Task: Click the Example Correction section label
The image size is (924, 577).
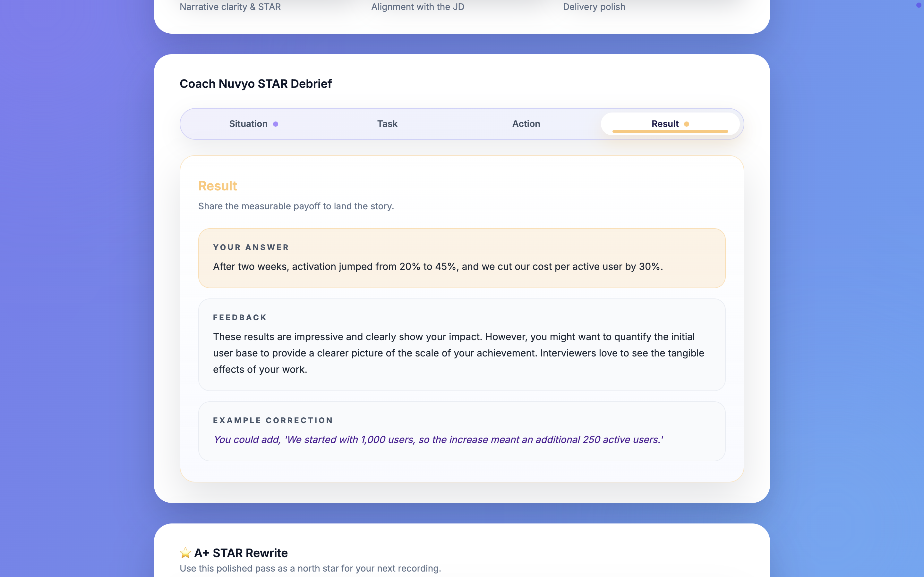Action: [273, 420]
